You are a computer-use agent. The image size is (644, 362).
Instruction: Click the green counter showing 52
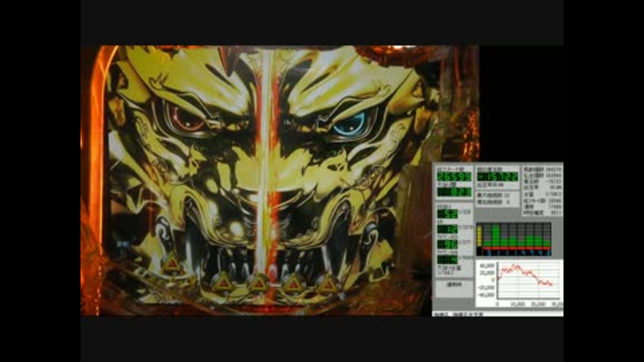447,214
